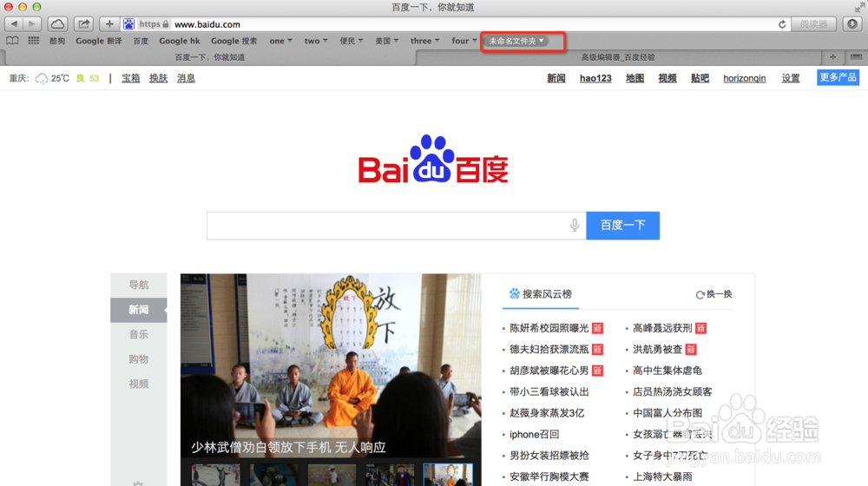The image size is (868, 486).
Task: Open the 美国 bookmarks folder
Action: pos(386,41)
